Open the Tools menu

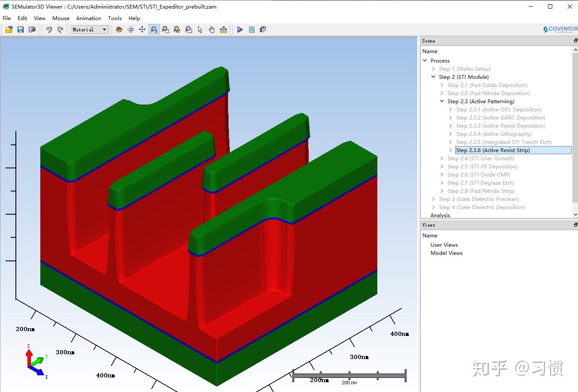(x=114, y=18)
